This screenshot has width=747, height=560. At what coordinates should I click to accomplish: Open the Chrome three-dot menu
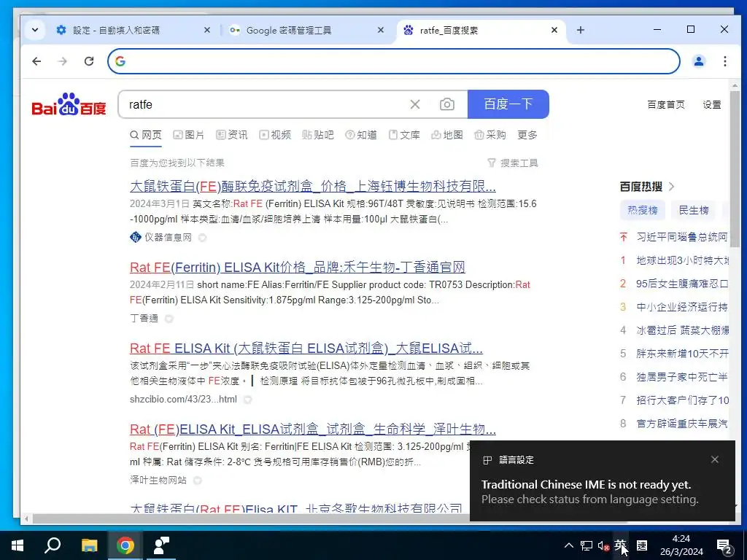(x=724, y=61)
